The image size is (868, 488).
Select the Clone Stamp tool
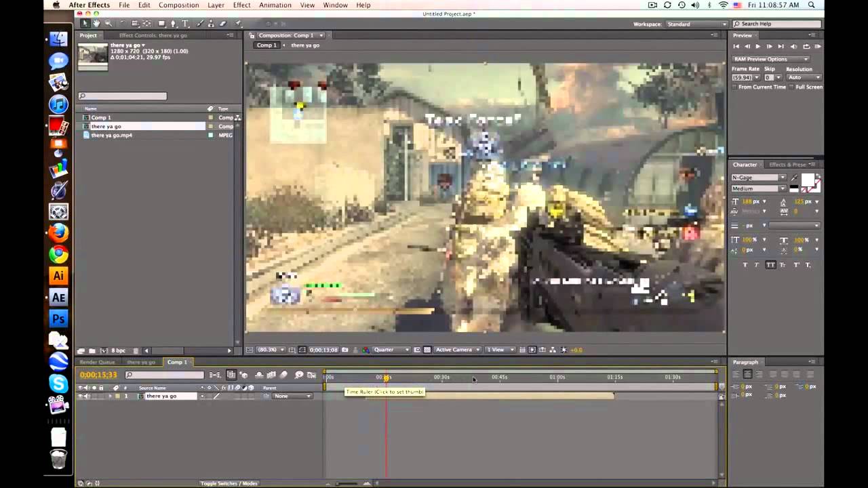point(212,24)
